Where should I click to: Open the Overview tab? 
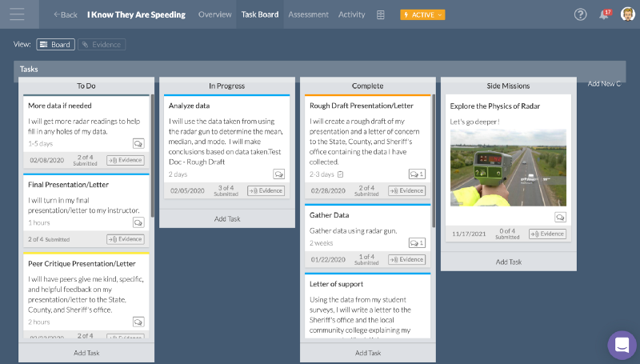[x=214, y=14]
